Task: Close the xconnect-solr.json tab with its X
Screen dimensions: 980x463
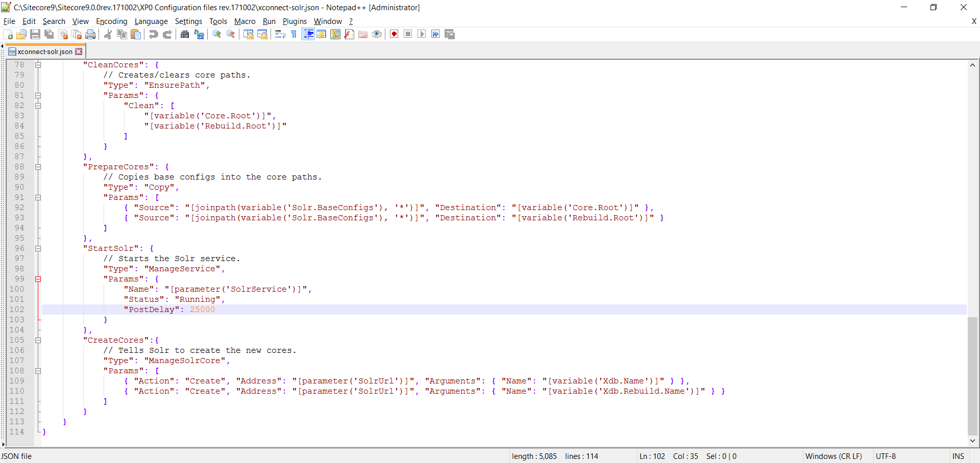Action: point(79,52)
